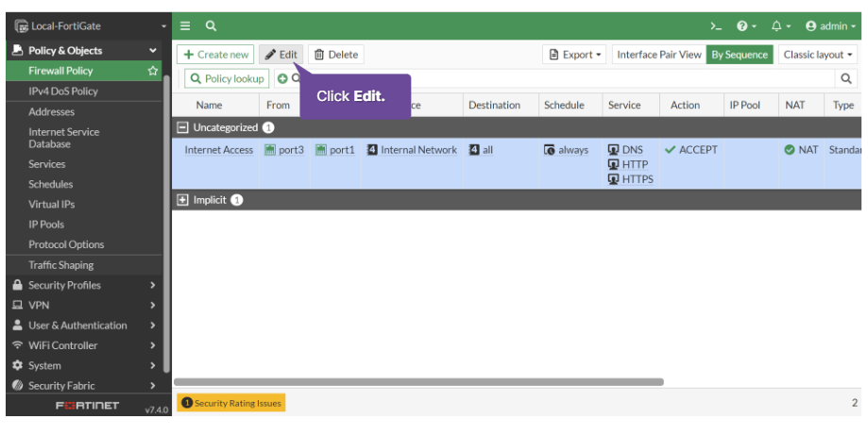Open the help question mark menu
Screen dimensions: 868x436
click(746, 26)
